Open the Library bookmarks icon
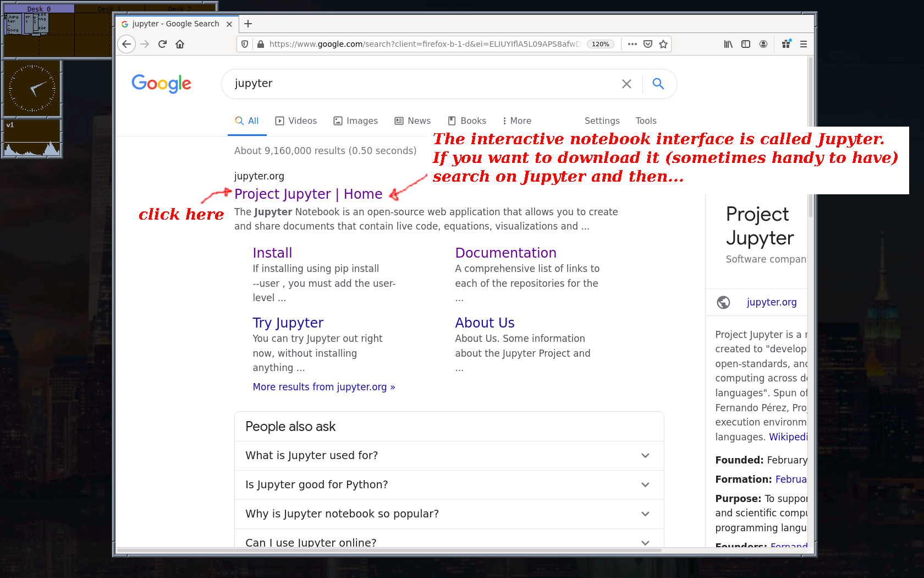The image size is (924, 578). [x=728, y=44]
